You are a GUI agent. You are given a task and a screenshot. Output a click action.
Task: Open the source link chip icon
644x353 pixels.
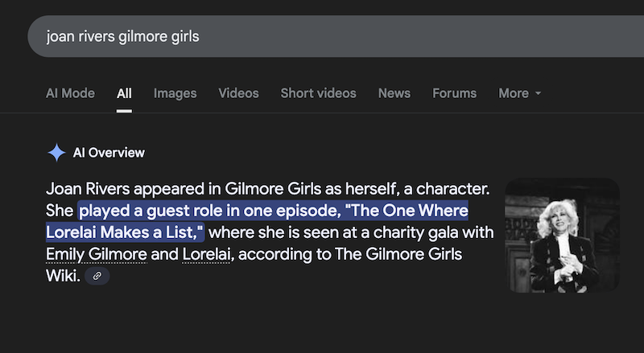[x=97, y=276]
